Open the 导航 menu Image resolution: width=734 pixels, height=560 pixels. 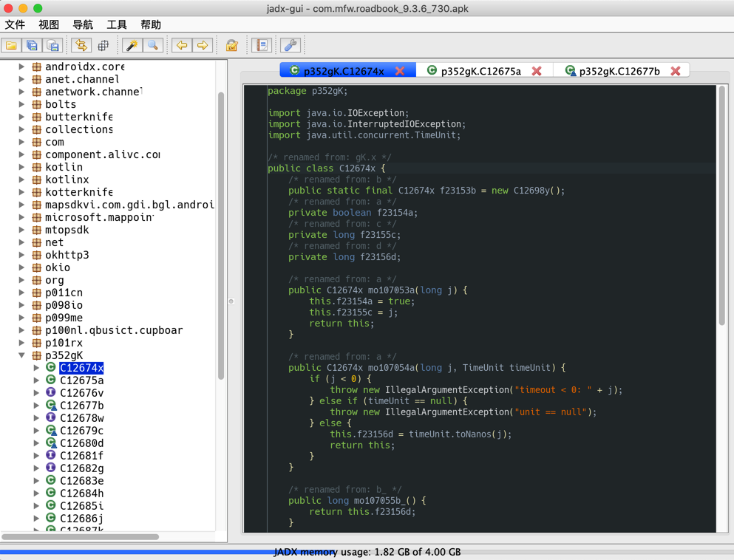click(83, 25)
